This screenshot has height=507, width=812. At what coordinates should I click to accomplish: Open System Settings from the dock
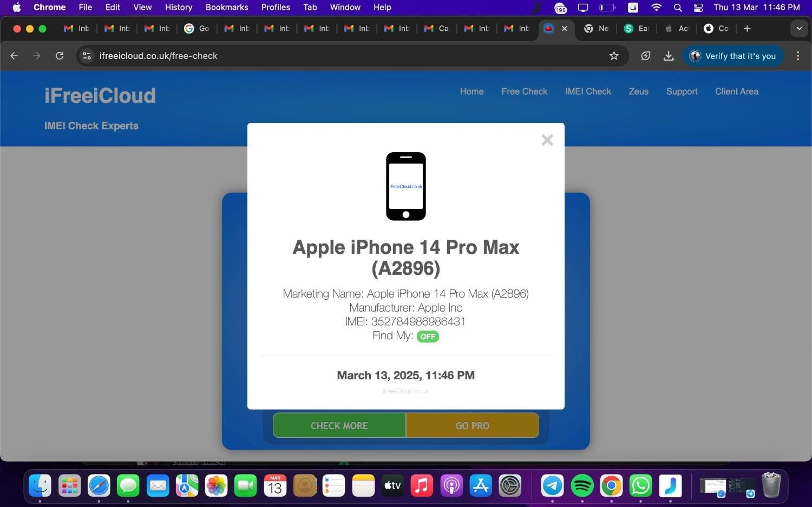pos(510,485)
